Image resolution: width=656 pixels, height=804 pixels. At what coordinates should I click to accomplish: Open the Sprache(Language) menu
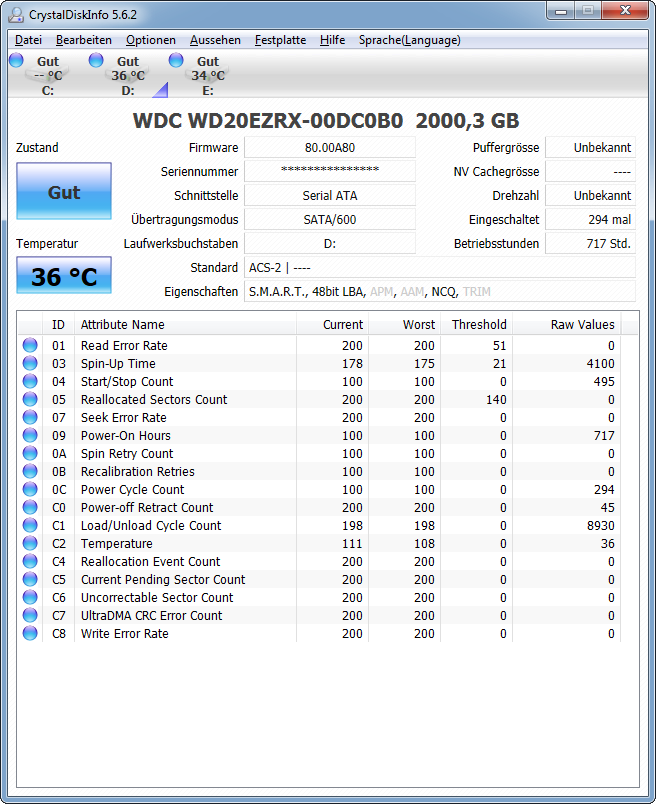pyautogui.click(x=409, y=40)
